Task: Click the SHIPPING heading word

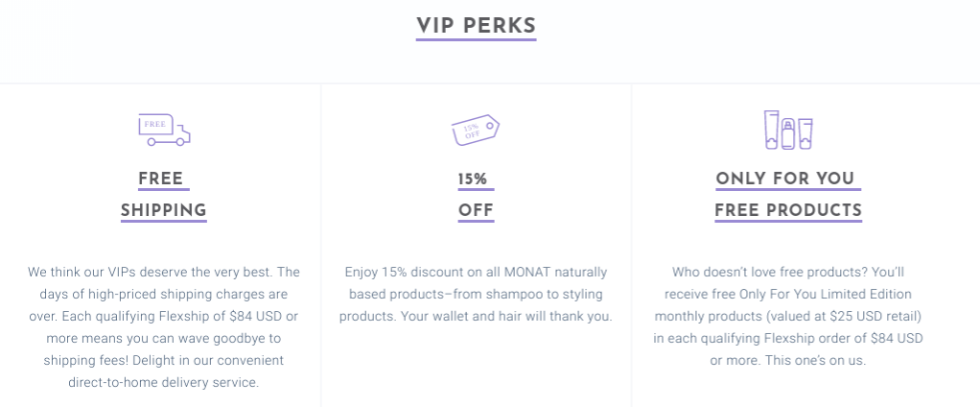Action: click(x=164, y=210)
